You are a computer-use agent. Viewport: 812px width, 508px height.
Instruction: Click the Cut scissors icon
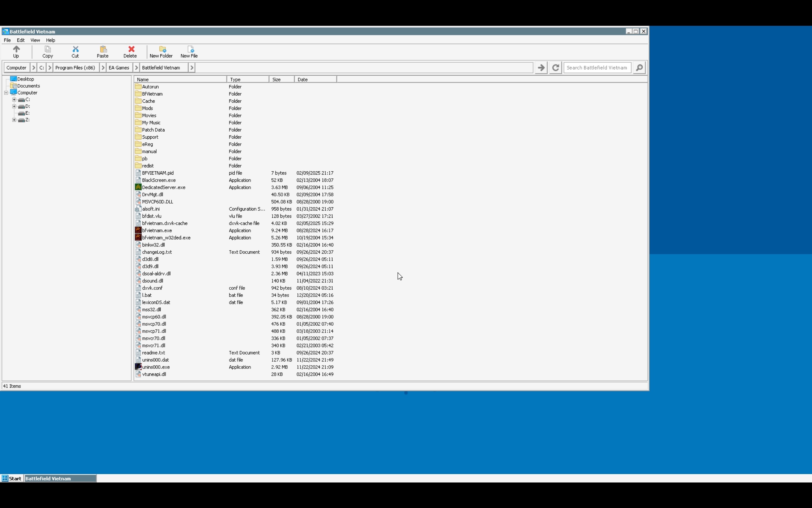75,49
